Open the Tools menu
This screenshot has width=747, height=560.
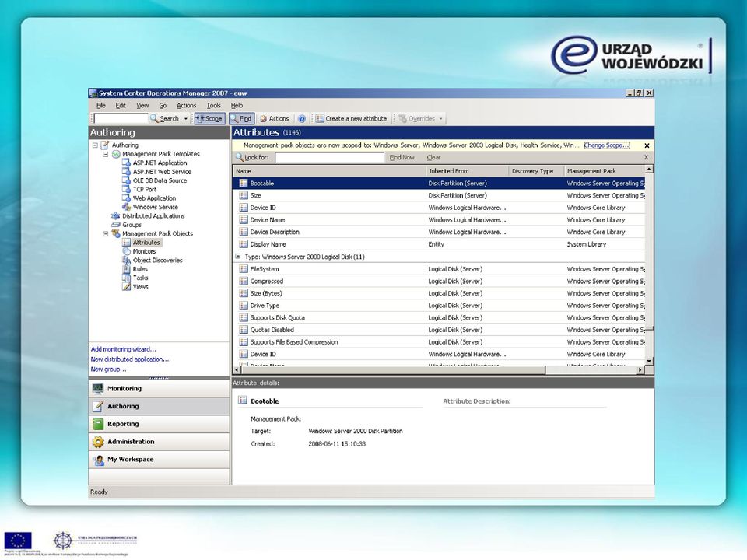click(x=213, y=106)
